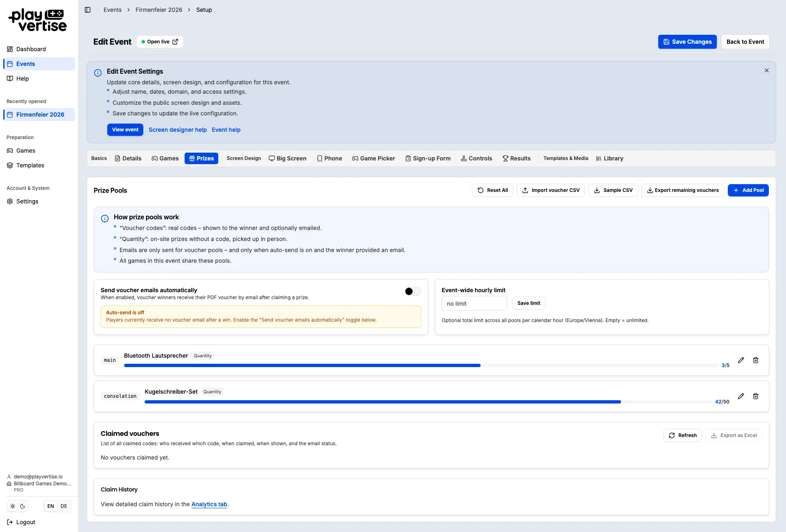The width and height of the screenshot is (786, 532).
Task: Select DE language option
Action: point(64,506)
